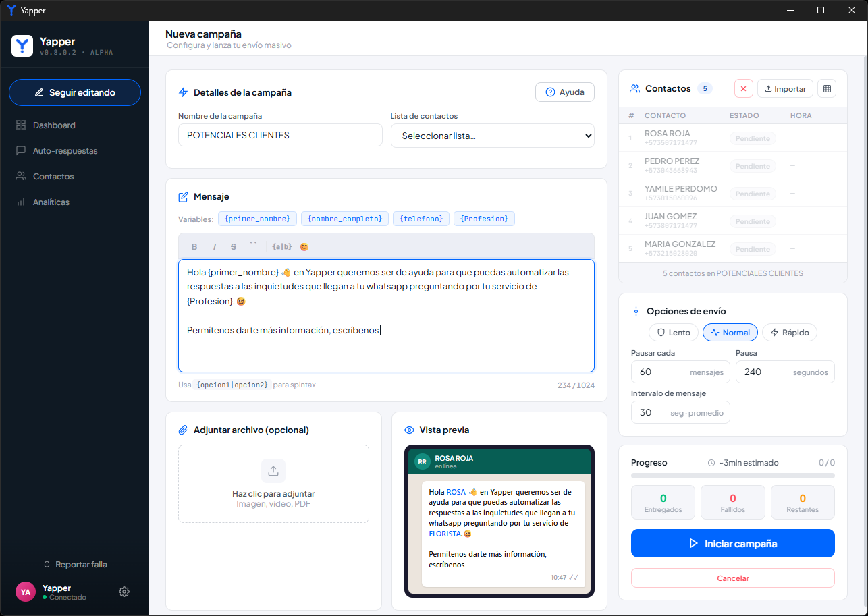Click the YA user avatar
This screenshot has height=616, width=868.
click(x=26, y=592)
